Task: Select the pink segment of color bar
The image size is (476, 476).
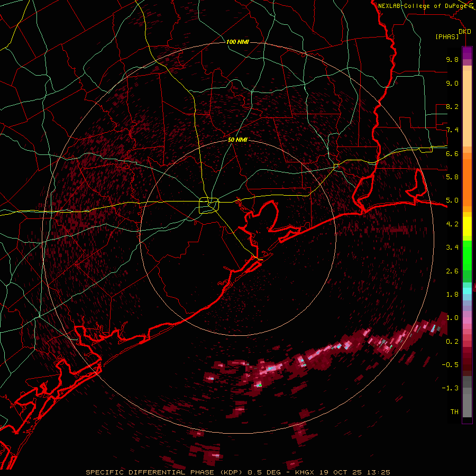Action: point(467,321)
